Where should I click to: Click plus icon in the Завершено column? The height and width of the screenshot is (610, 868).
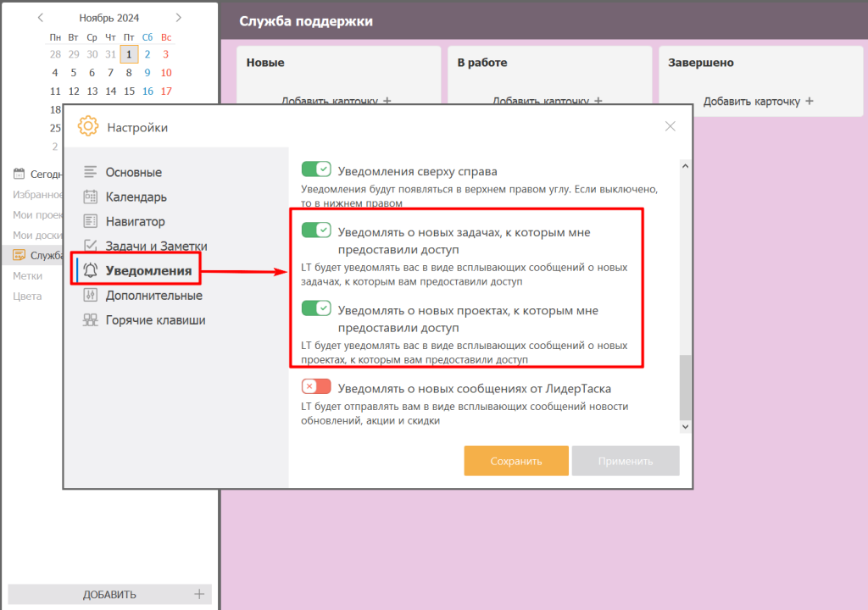point(809,101)
